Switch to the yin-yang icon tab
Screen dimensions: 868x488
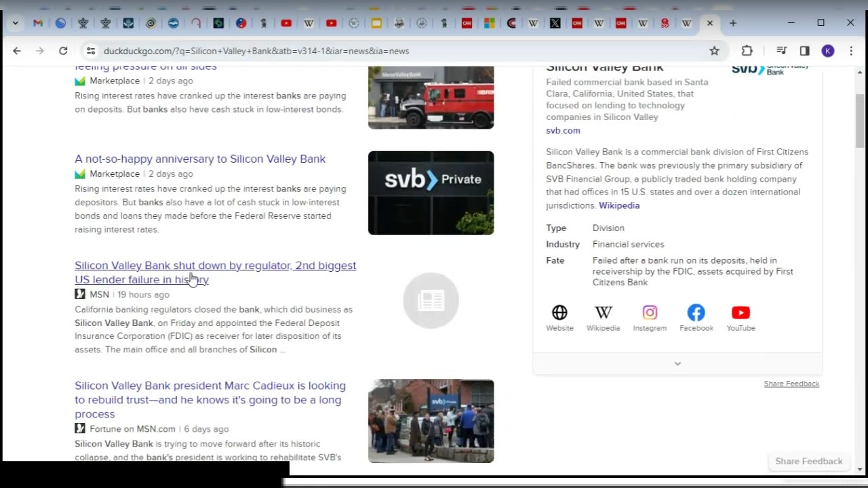pos(241,23)
